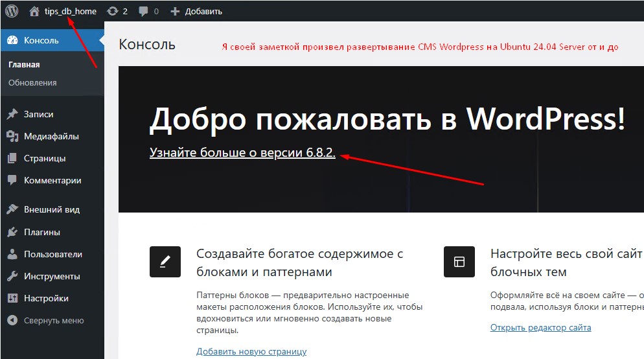This screenshot has width=644, height=359.
Task: Click the Медиафайлы media icon
Action: [12, 136]
